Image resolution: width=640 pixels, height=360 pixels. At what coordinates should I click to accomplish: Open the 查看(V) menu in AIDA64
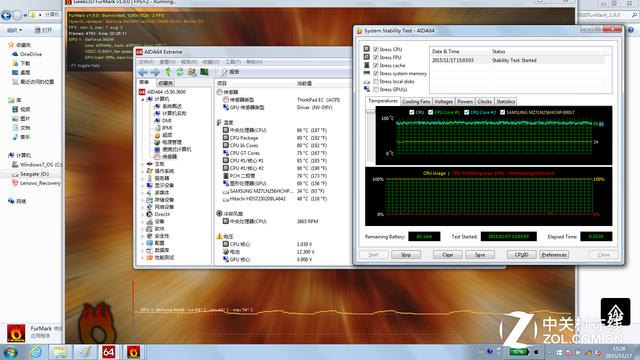(x=167, y=62)
